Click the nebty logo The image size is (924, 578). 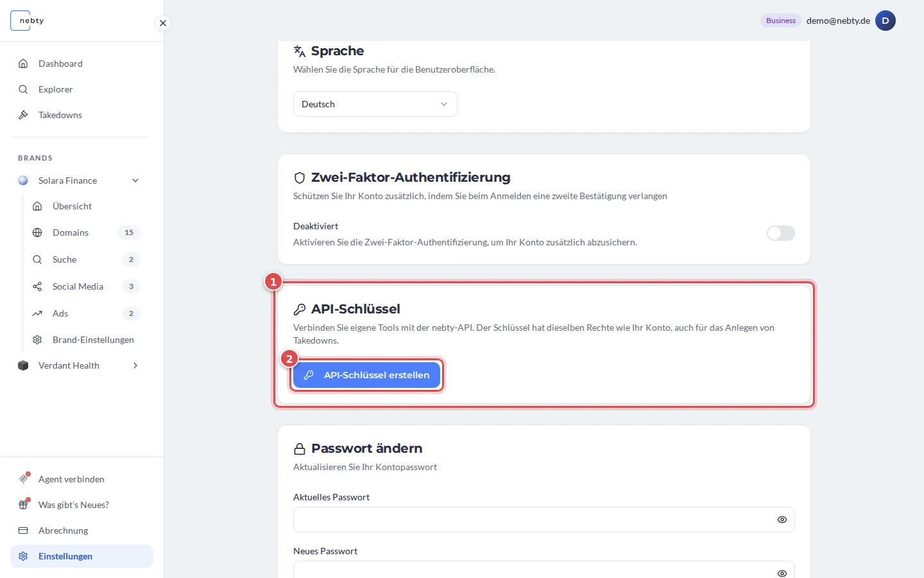click(28, 21)
